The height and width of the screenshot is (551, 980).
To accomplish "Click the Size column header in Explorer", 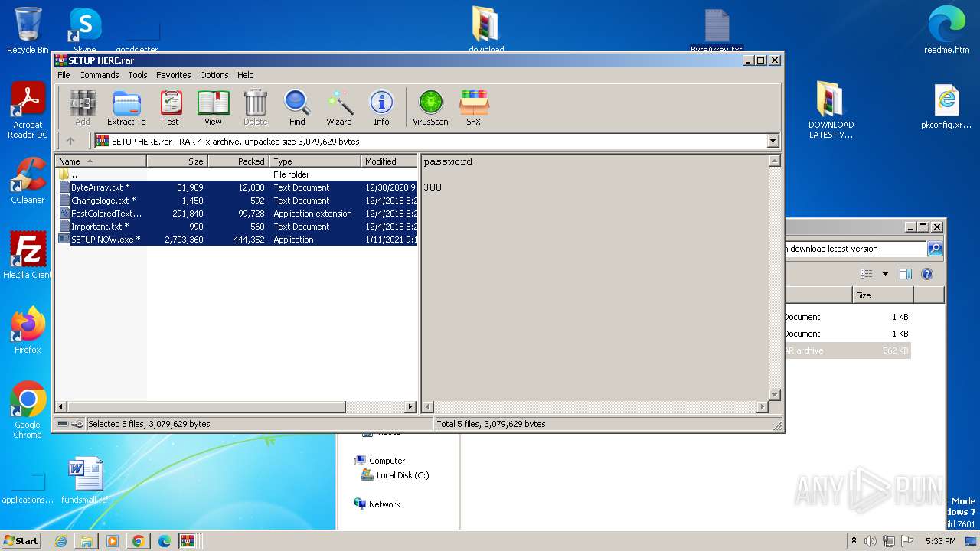I will (x=883, y=295).
